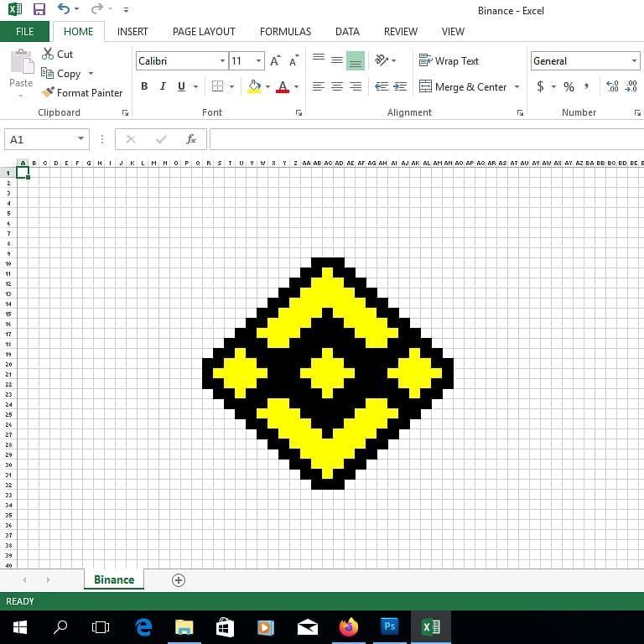This screenshot has height=644, width=644.
Task: Toggle Underline formatting
Action: (x=181, y=86)
